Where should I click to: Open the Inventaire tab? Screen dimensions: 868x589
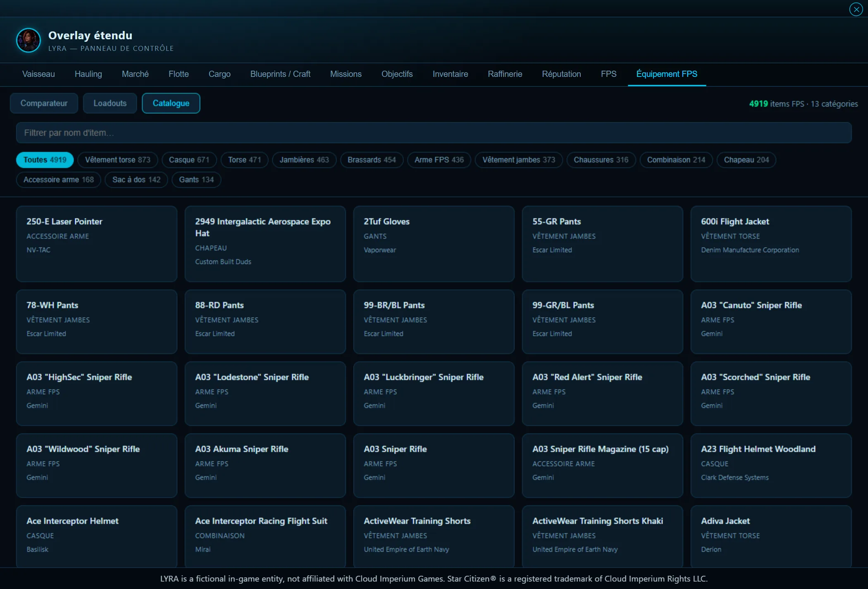point(450,74)
